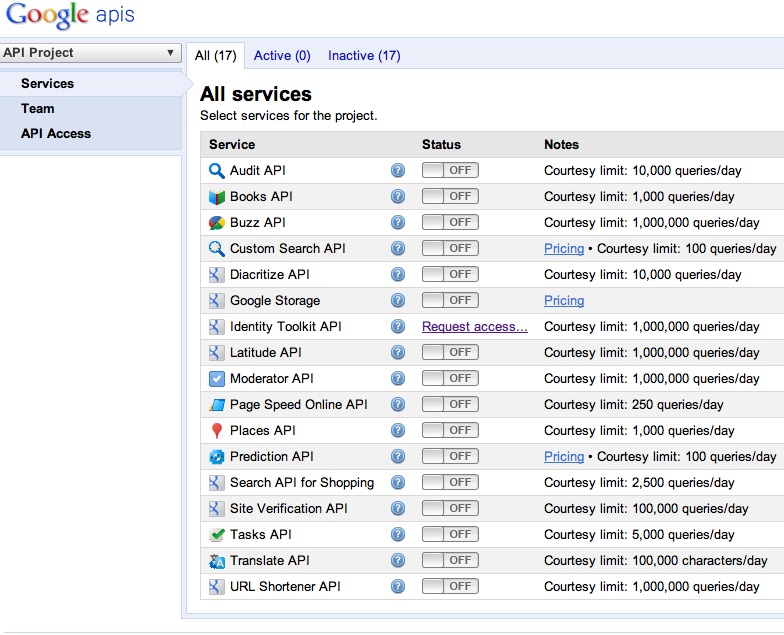Switch on URL Shortener API
Image resolution: width=784 pixels, height=635 pixels.
(x=450, y=586)
